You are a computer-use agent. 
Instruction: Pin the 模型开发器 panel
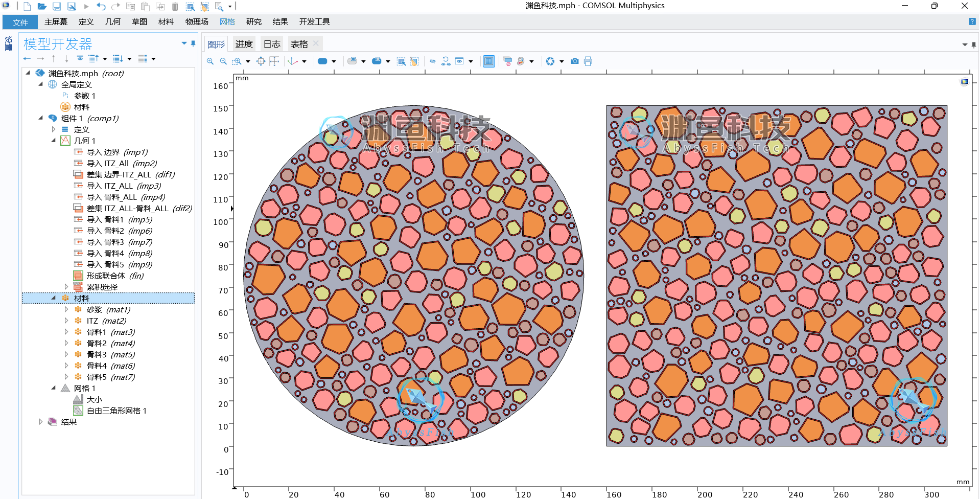(193, 43)
